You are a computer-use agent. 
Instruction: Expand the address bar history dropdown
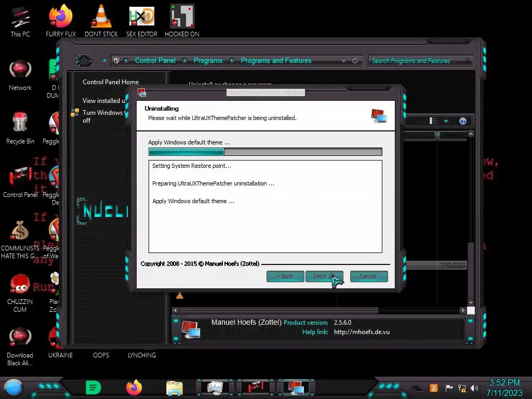coord(343,60)
